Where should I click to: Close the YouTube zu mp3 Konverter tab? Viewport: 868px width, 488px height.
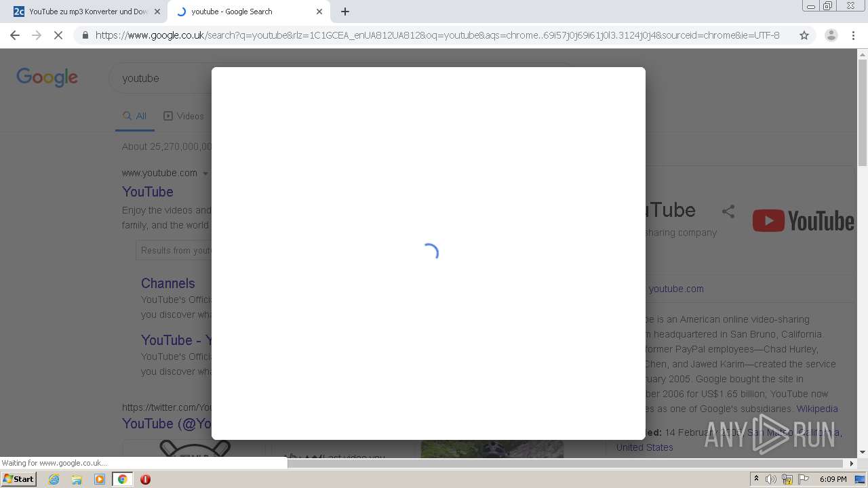point(157,12)
